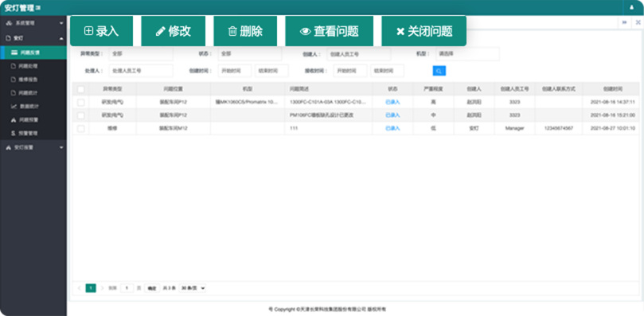
Task: Click the 创建人 employee number field
Action: click(x=359, y=54)
